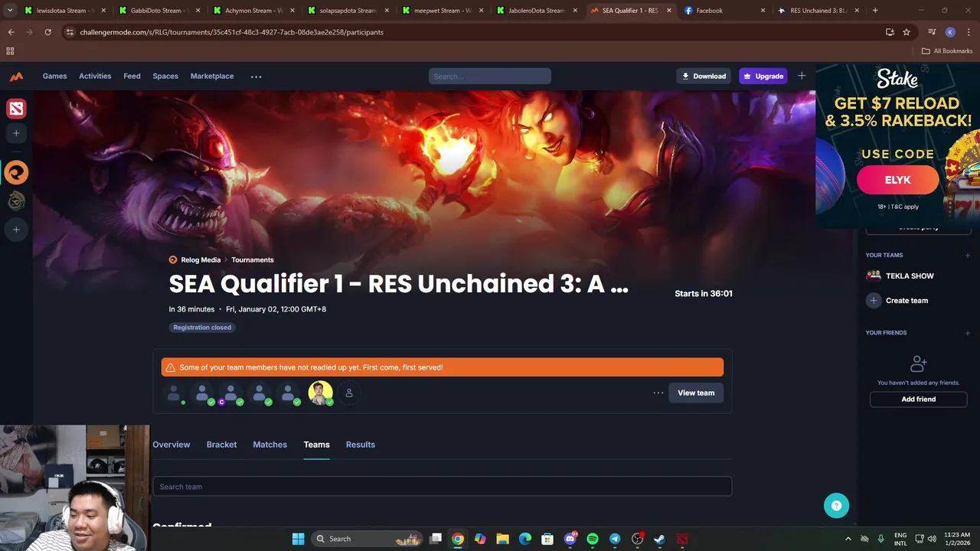Switch to the GabbiDoto Stream tab
980x551 pixels.
point(160,11)
